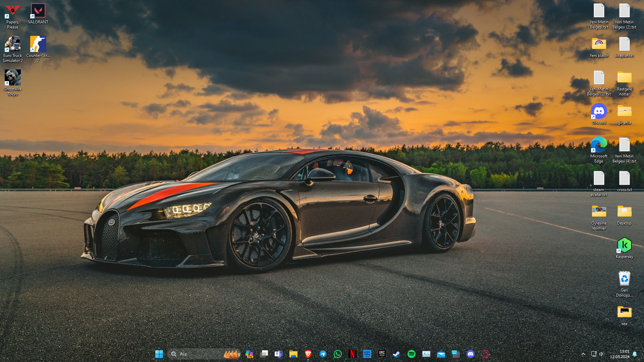Select the Ghostwire Tokyo desktop shortcut
The height and width of the screenshot is (362, 644).
pyautogui.click(x=13, y=83)
